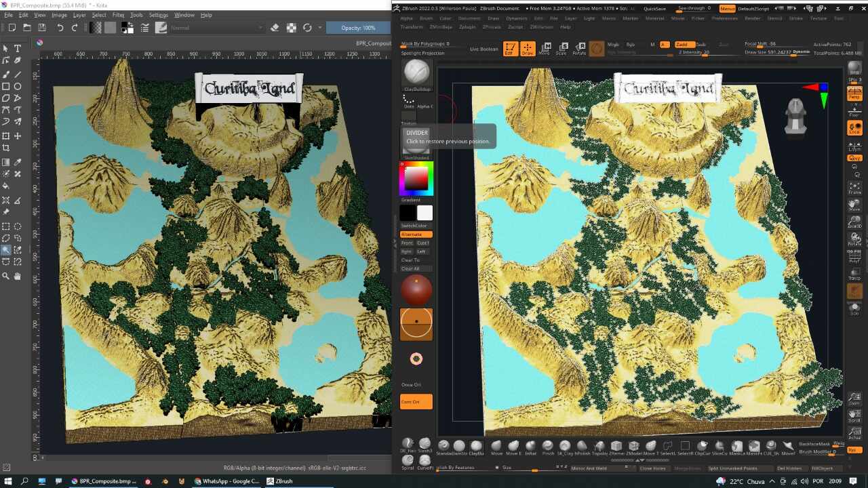Open the Normal blending mode dropdown
868x488 pixels.
[216, 28]
